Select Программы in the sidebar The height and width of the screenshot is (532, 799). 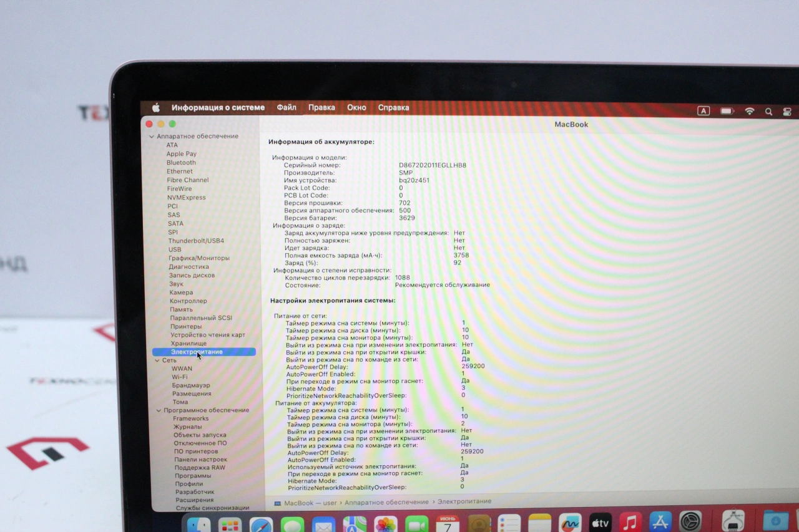[x=193, y=476]
